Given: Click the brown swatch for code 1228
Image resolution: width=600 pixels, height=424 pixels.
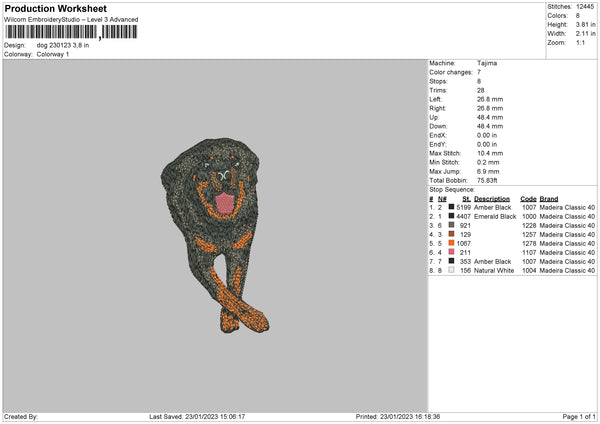Looking at the screenshot, I should 452,225.
